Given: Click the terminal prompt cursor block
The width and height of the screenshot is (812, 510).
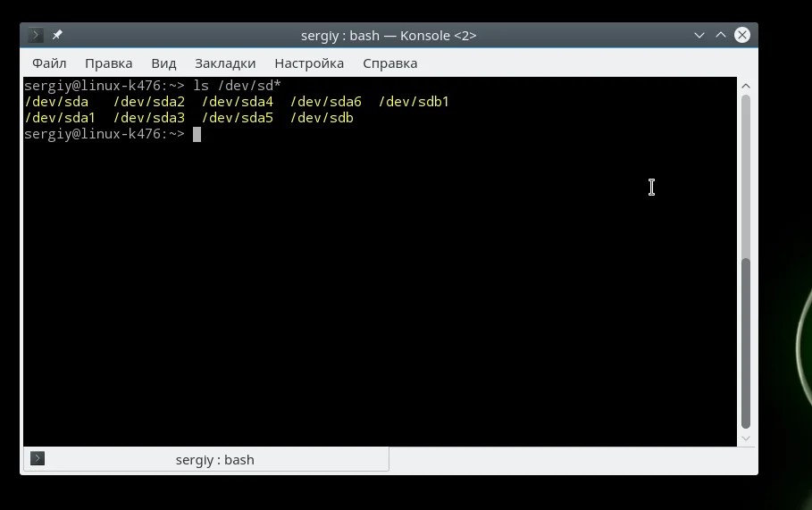Looking at the screenshot, I should 197,135.
